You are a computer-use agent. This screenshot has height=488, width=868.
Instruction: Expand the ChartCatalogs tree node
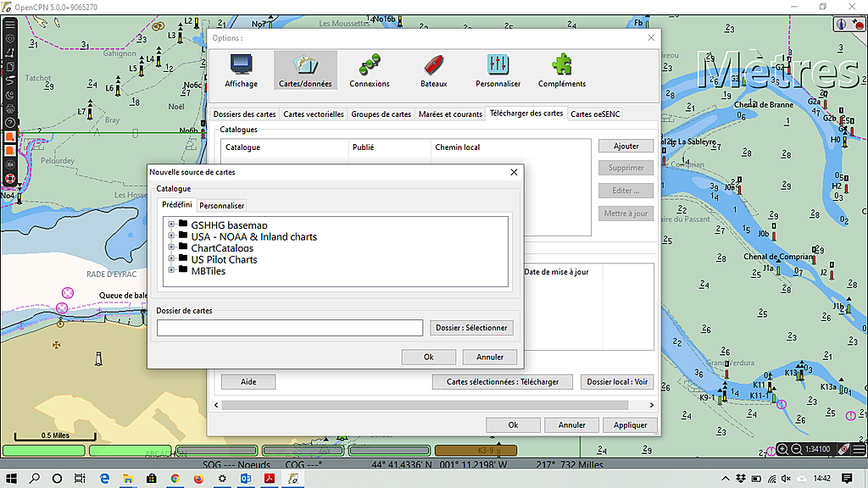[171, 247]
